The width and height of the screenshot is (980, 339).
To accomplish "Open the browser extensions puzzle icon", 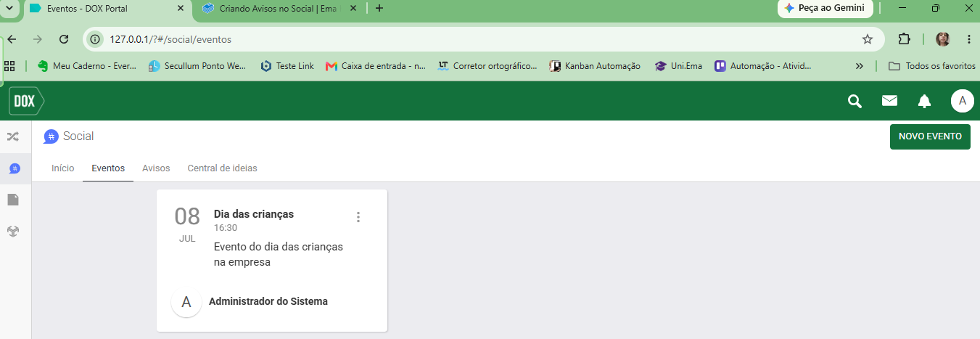I will coord(904,39).
